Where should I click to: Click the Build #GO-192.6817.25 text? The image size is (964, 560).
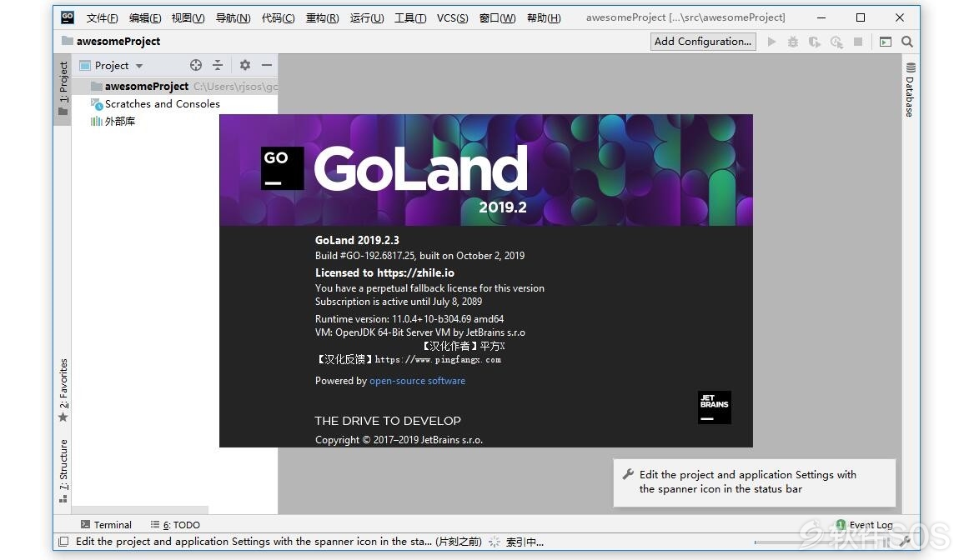point(420,256)
